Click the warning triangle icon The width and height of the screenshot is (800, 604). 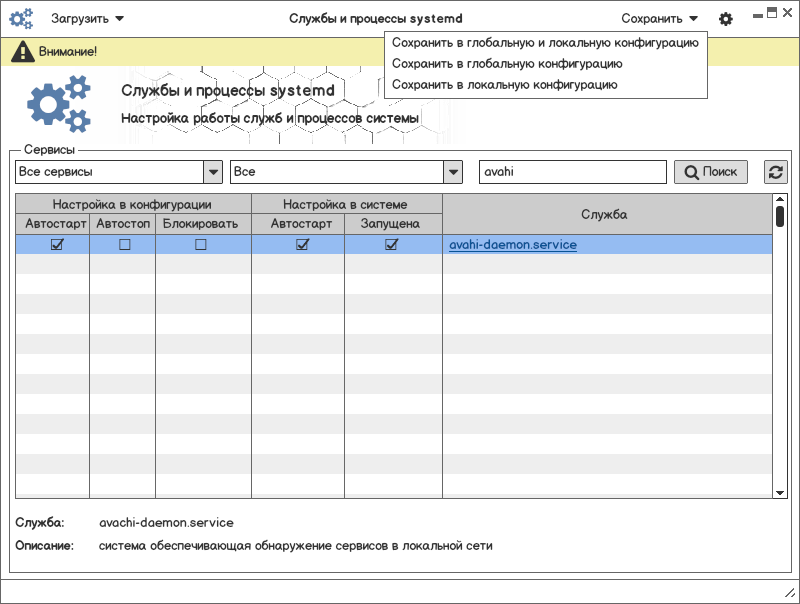[23, 52]
